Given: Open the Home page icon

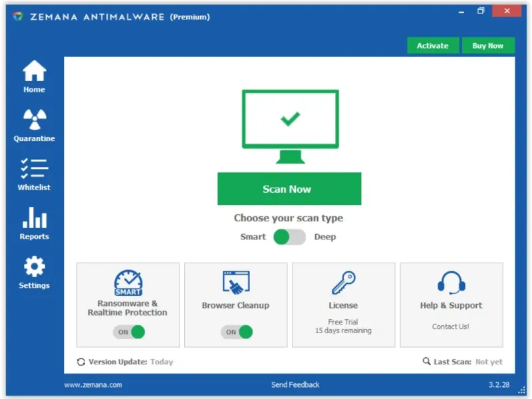Looking at the screenshot, I should coord(35,70).
